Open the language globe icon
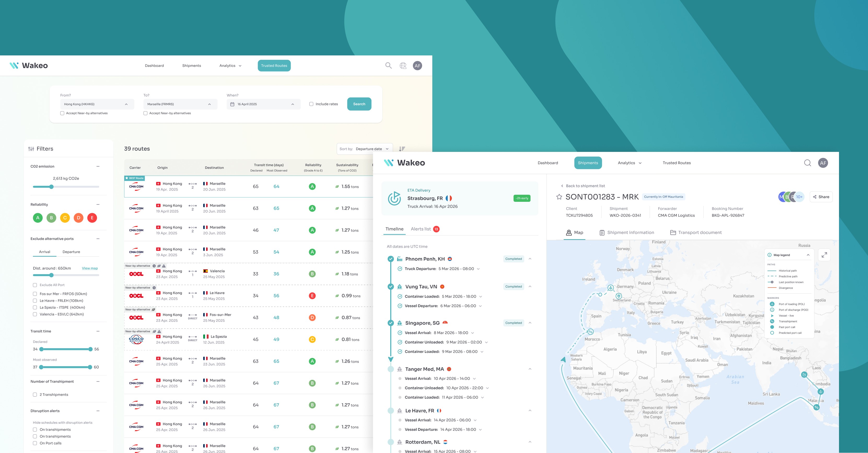 [403, 66]
